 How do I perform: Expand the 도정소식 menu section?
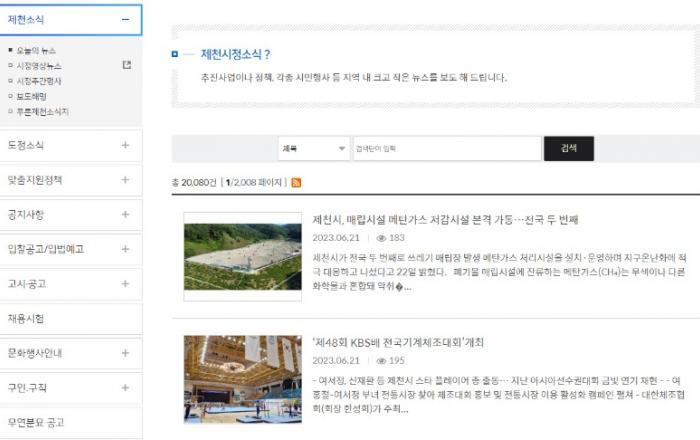(125, 145)
